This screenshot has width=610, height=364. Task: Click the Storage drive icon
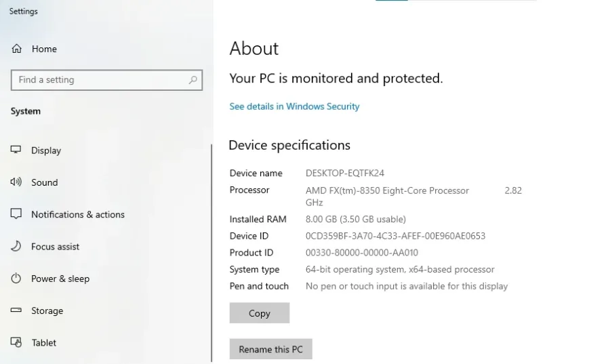(16, 310)
